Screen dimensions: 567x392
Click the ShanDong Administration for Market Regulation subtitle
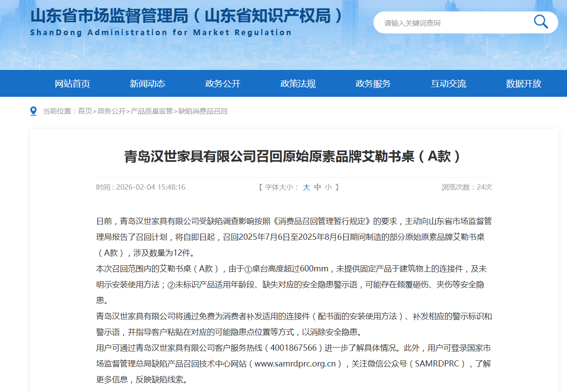tap(161, 33)
